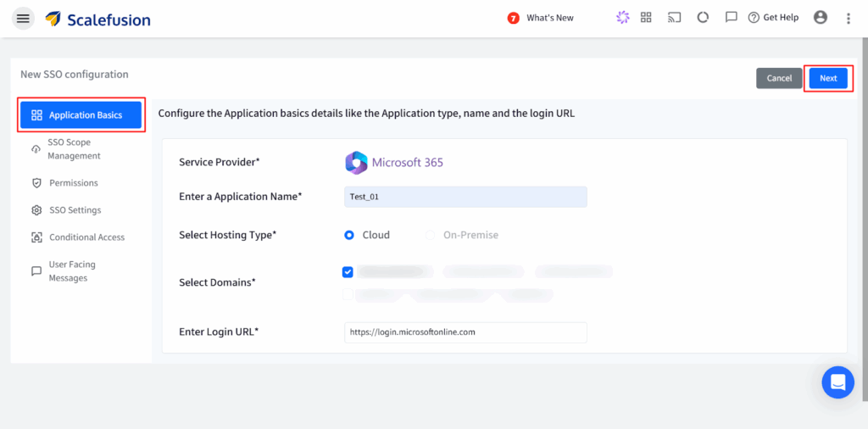The height and width of the screenshot is (429, 868).
Task: Click the circular sync icon in header
Action: click(702, 18)
